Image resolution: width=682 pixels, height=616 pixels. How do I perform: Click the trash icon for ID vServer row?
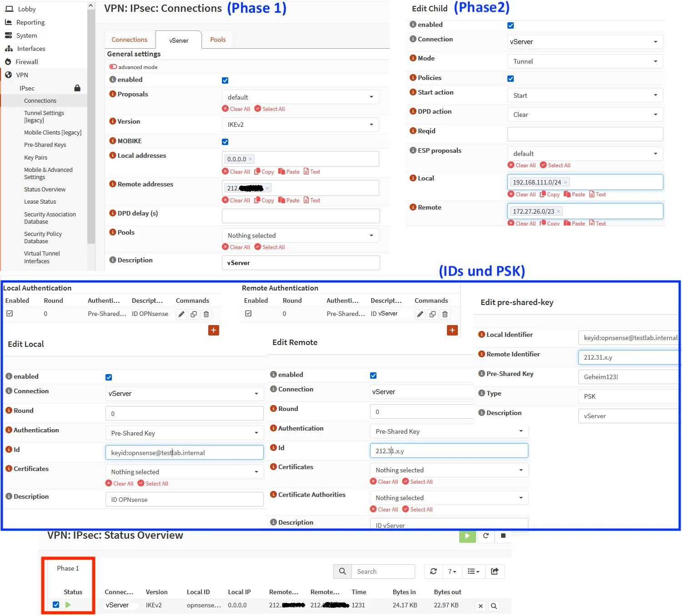click(445, 314)
